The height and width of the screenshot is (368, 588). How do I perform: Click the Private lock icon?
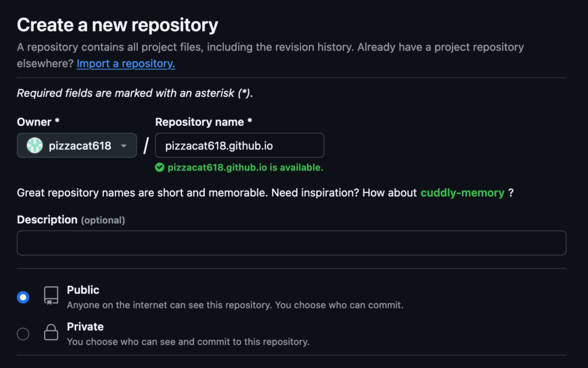(x=51, y=332)
